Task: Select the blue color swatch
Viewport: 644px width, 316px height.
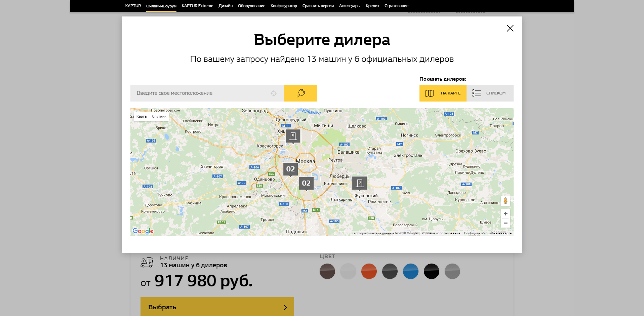Action: (x=411, y=271)
